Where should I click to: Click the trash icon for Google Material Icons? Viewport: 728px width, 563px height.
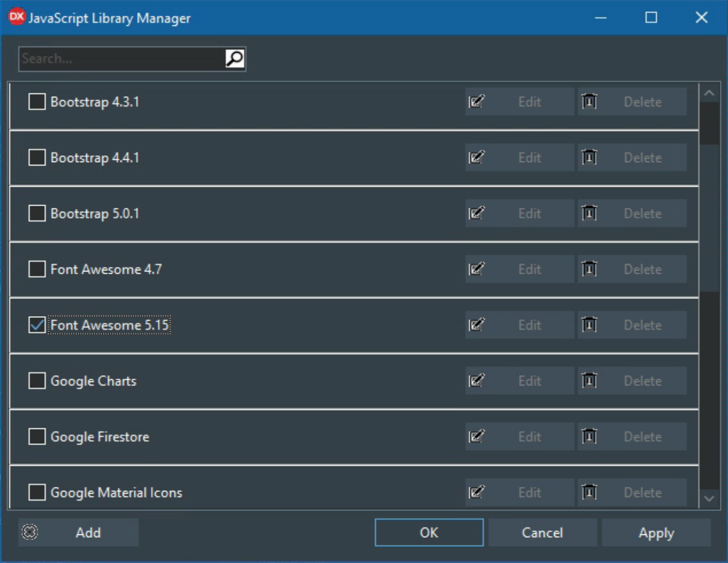pos(589,493)
